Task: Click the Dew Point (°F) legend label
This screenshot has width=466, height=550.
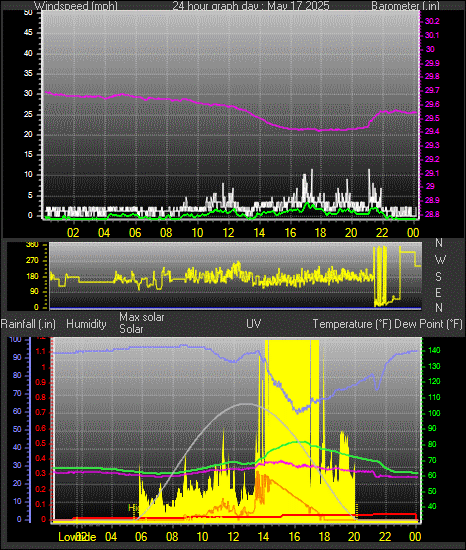Action: 428,324
